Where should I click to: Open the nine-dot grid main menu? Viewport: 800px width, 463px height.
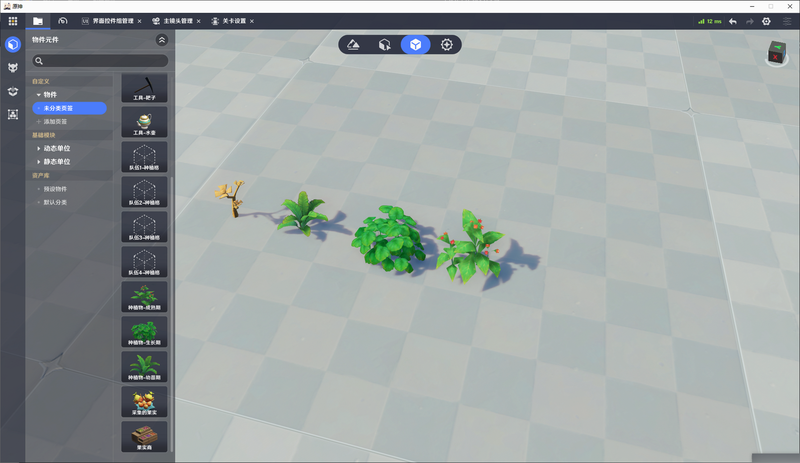[13, 21]
